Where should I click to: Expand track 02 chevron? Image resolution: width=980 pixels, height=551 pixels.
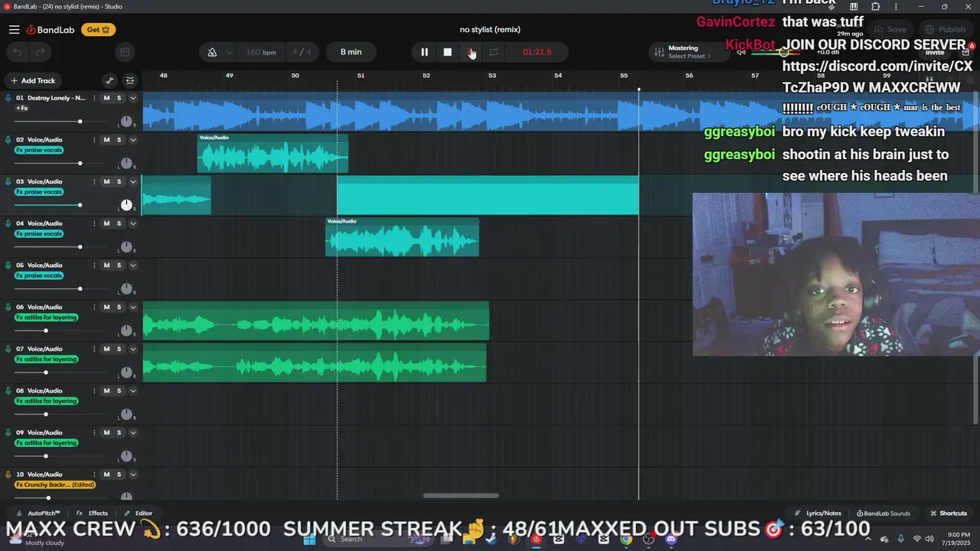pos(132,140)
